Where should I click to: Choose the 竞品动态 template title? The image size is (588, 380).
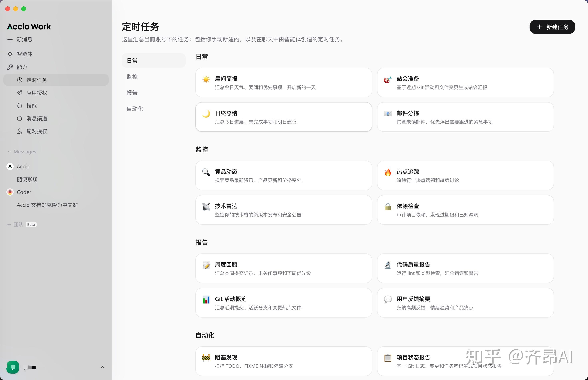click(x=226, y=172)
